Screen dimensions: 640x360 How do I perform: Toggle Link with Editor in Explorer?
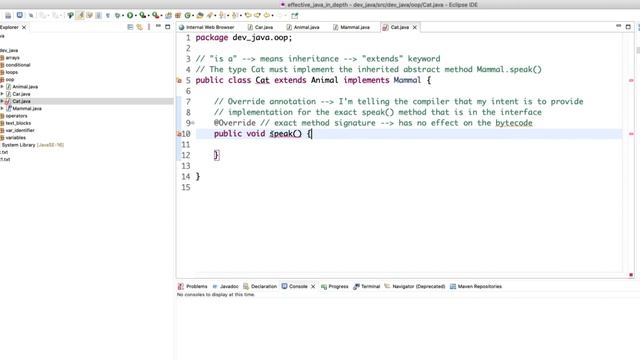pyautogui.click(x=140, y=27)
